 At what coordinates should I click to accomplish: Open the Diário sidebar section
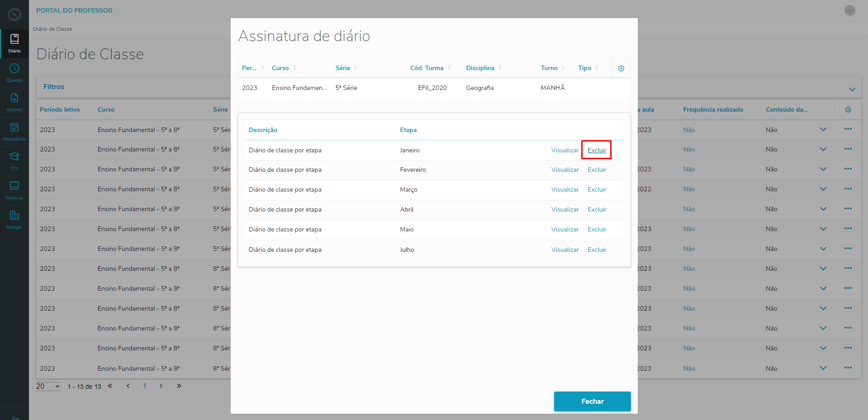pyautogui.click(x=14, y=44)
